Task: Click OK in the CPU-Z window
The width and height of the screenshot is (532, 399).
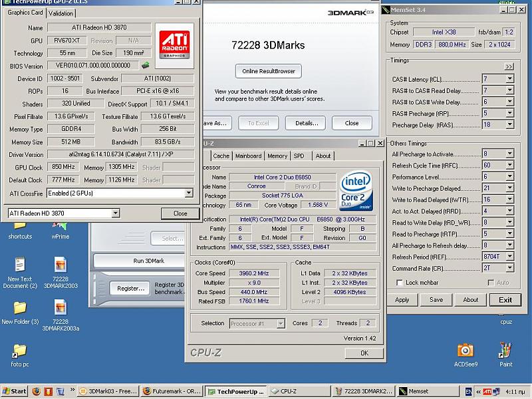Action: pos(364,353)
